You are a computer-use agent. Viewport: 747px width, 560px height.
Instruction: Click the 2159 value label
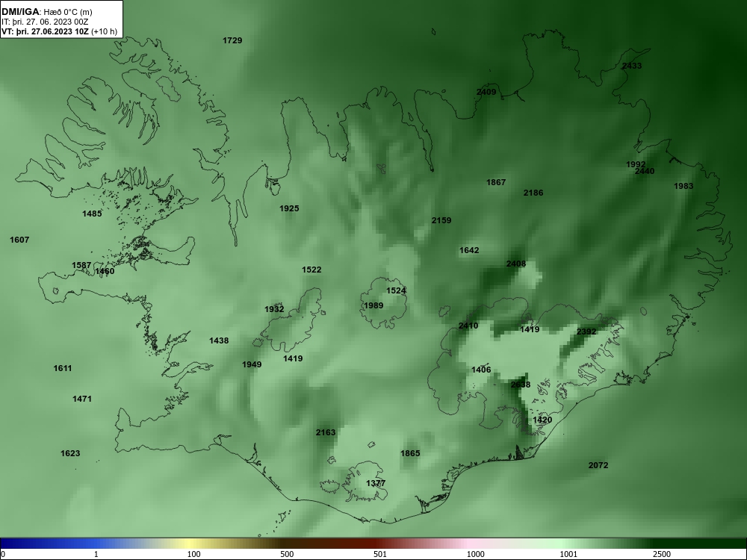point(441,220)
